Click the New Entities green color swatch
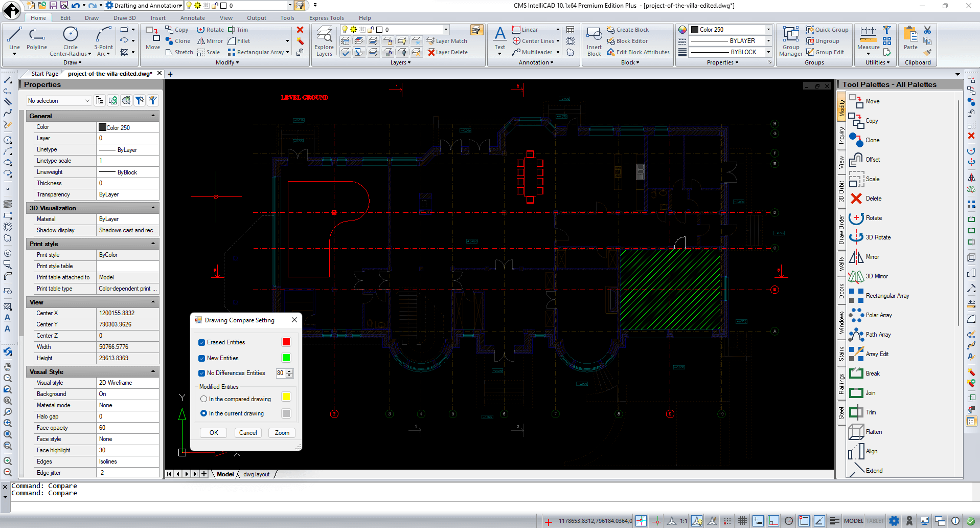This screenshot has height=528, width=980. [286, 358]
